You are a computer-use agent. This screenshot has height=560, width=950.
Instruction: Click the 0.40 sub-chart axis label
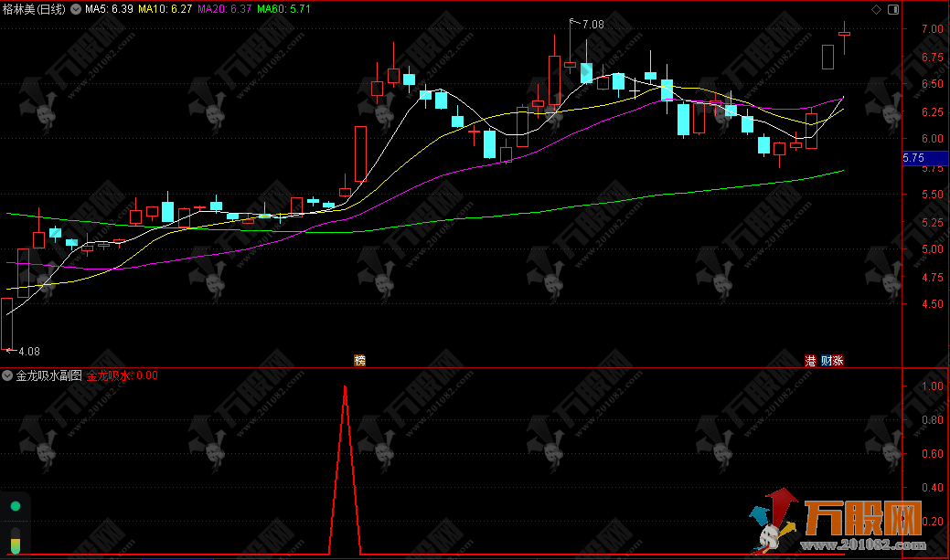(933, 487)
